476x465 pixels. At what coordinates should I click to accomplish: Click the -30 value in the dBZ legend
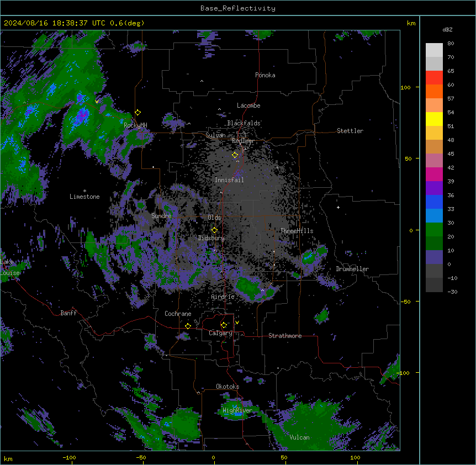click(x=452, y=292)
